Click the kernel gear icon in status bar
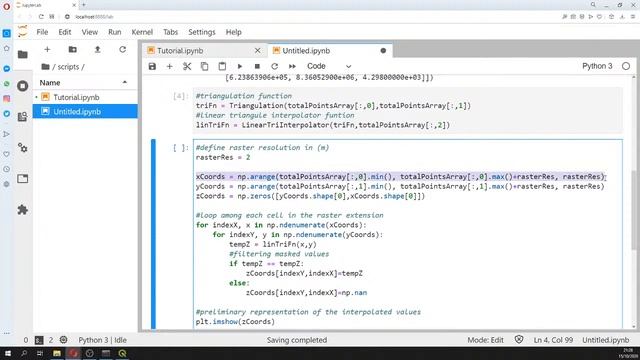This screenshot has width=640, height=360. [64, 340]
